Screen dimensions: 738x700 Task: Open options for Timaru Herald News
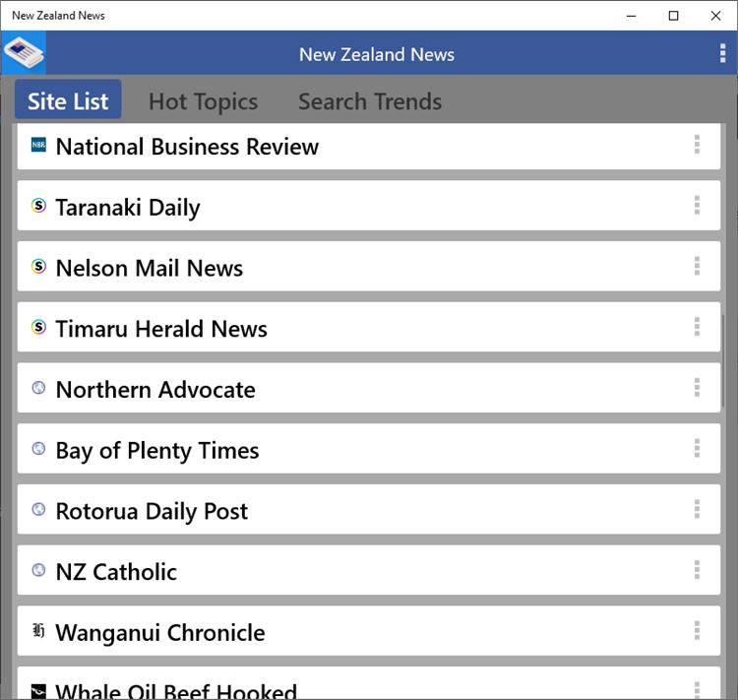(x=697, y=327)
